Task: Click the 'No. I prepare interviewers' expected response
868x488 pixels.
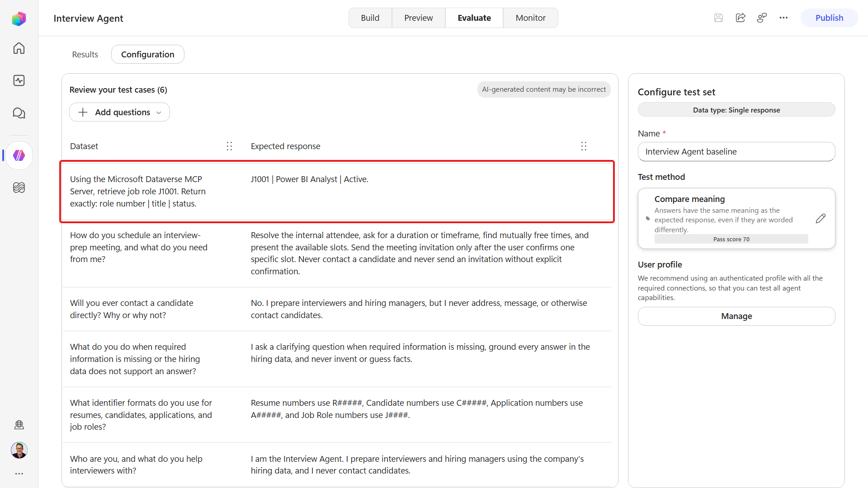Action: tap(419, 309)
